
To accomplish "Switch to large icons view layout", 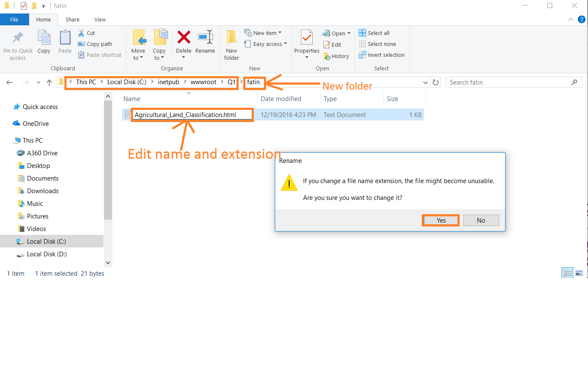I will coord(579,273).
